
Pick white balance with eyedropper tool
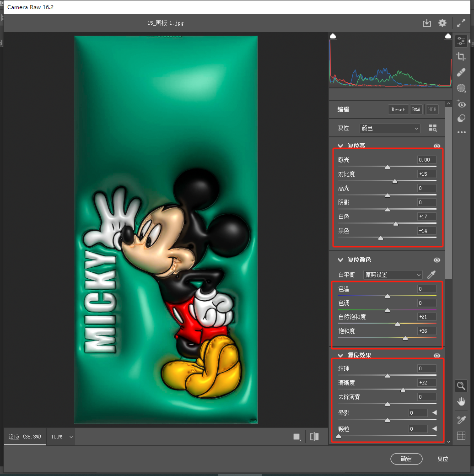[x=431, y=275]
